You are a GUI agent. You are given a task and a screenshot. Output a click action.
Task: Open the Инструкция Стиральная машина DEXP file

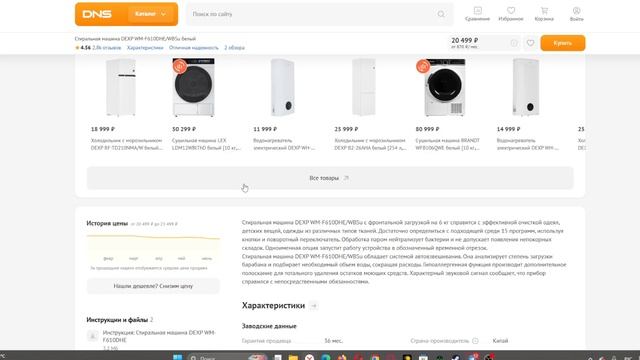tap(159, 336)
